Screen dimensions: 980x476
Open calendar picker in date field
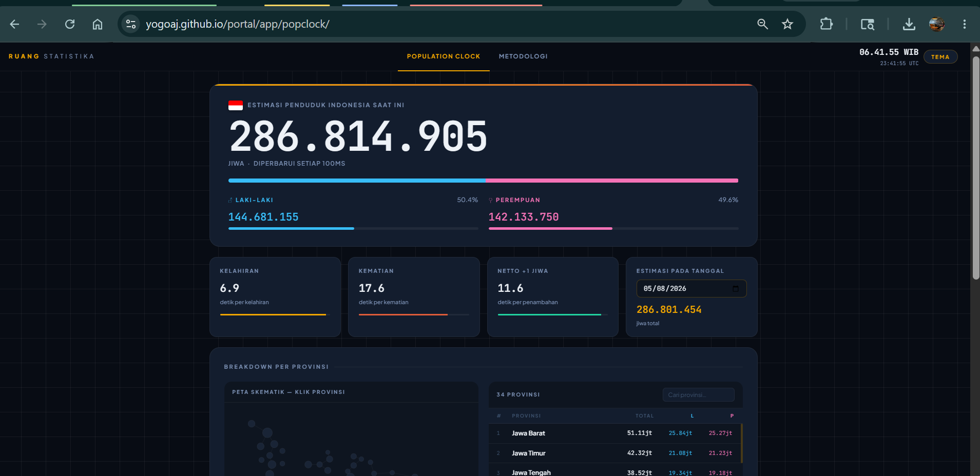(x=736, y=289)
